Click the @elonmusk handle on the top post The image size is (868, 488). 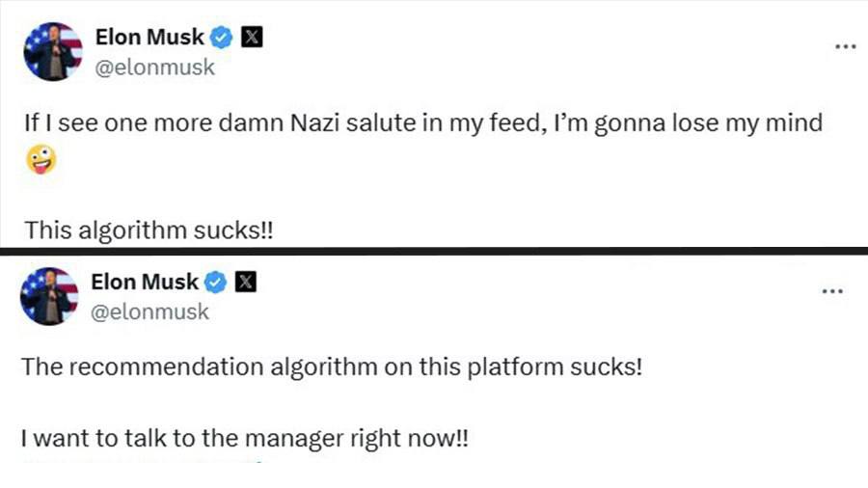pyautogui.click(x=154, y=68)
